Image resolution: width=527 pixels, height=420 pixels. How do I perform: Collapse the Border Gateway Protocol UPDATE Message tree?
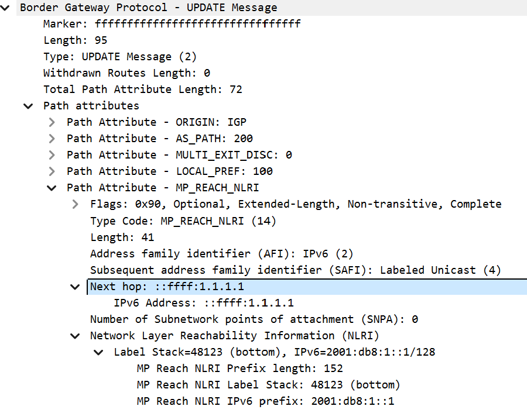click(x=5, y=8)
